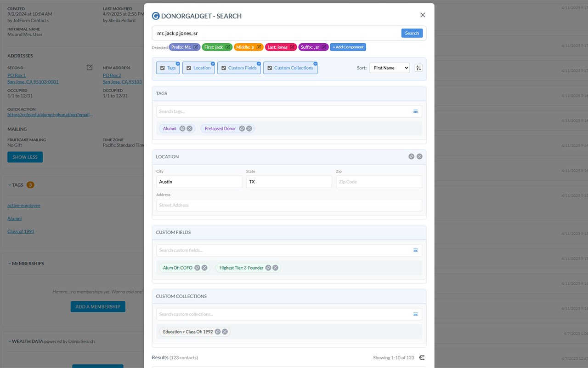588x368 pixels.
Task: Remove Education > Class Of: 1992 chip
Action: [225, 332]
